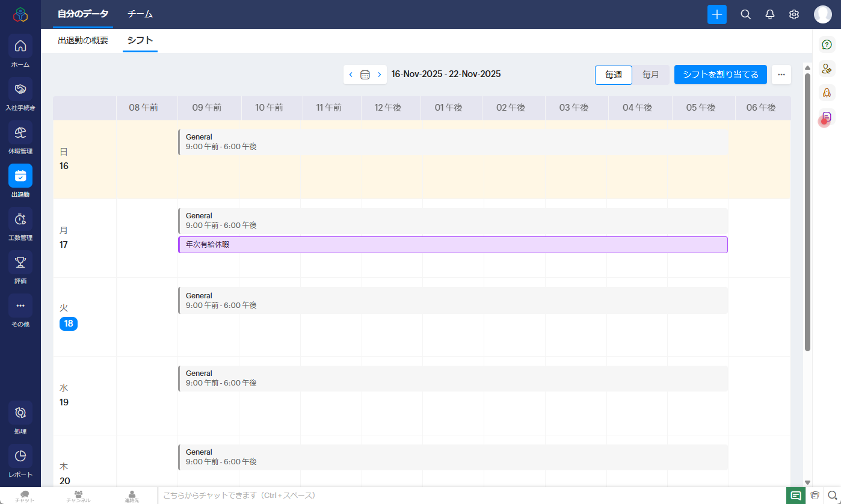Click the blue plus quick-add button
841x504 pixels.
716,14
